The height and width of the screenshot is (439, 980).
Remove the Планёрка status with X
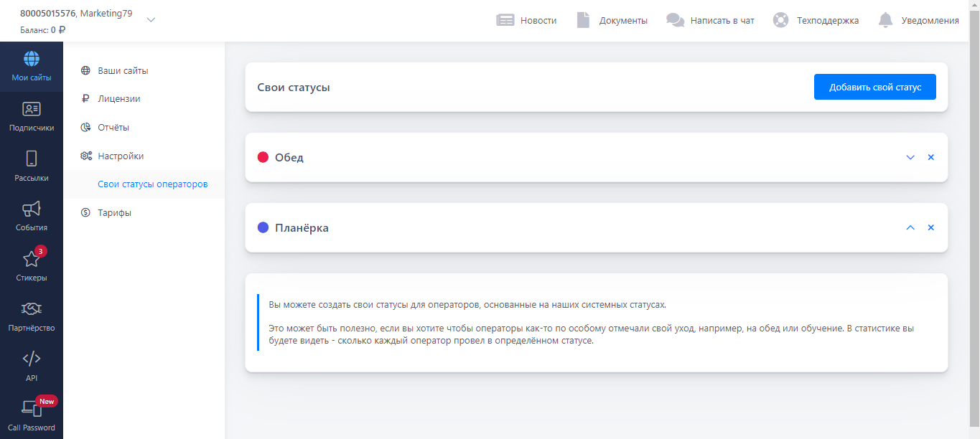[931, 227]
